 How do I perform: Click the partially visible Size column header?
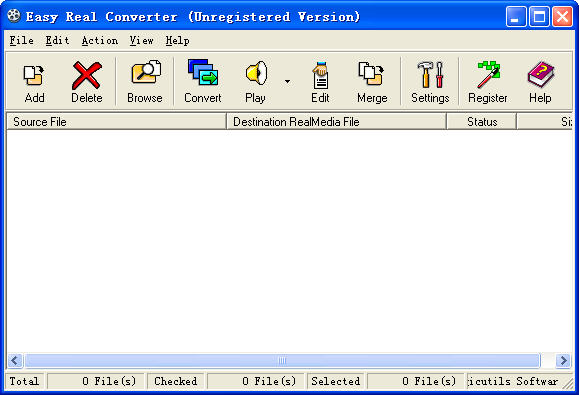click(545, 121)
